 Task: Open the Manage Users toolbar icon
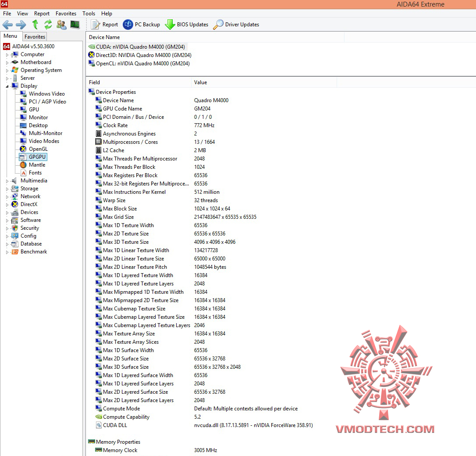click(x=61, y=24)
